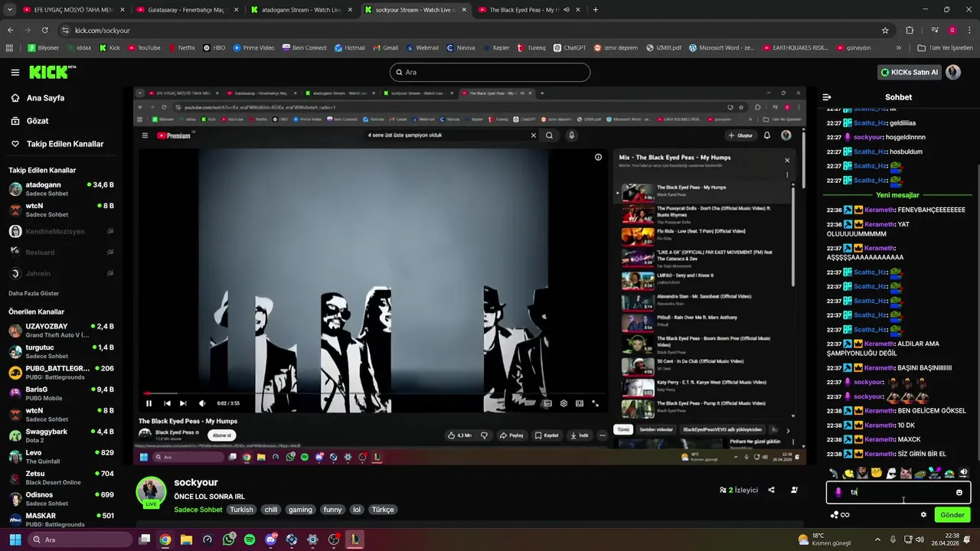Image resolution: width=980 pixels, height=551 pixels.
Task: Open the Netflix bookmark
Action: 181,47
